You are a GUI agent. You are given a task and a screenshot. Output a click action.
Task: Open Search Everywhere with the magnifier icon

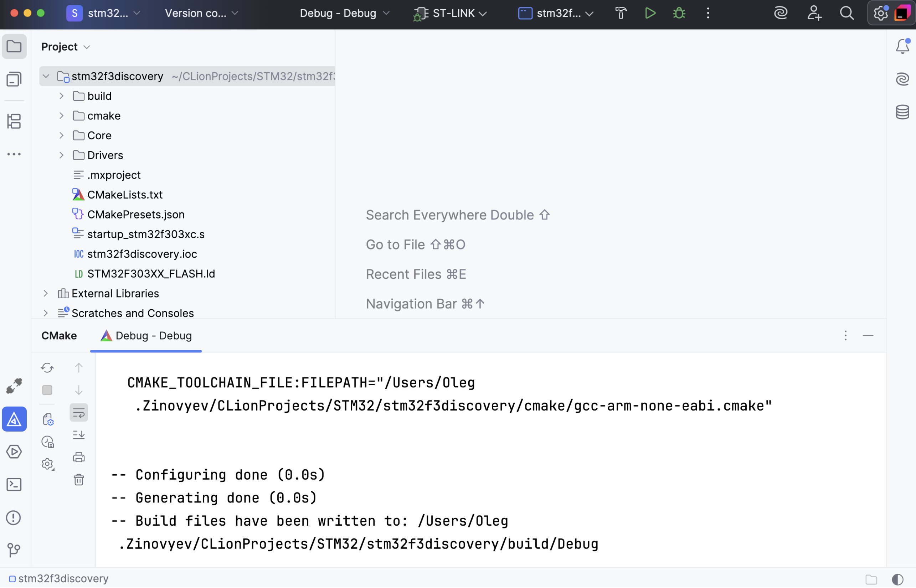(846, 13)
